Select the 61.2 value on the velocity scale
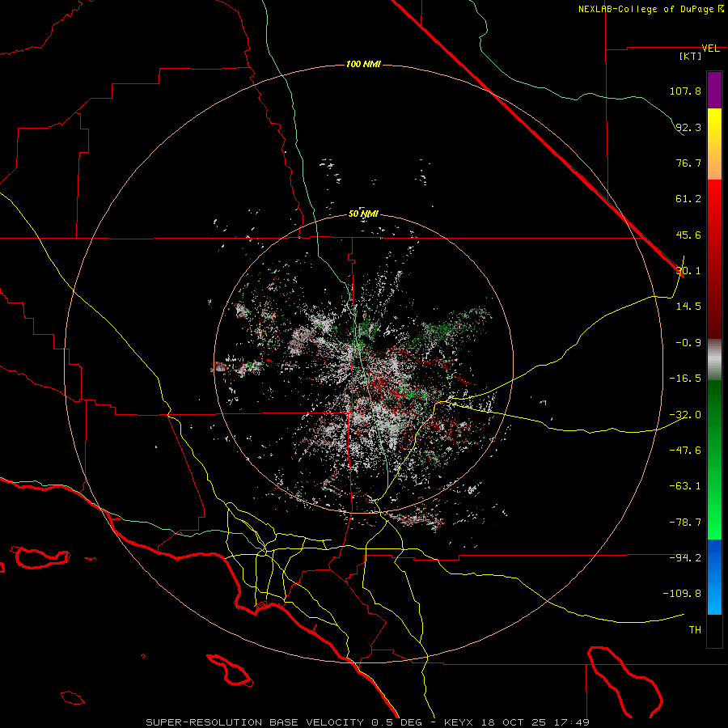This screenshot has width=728, height=728. [x=688, y=199]
